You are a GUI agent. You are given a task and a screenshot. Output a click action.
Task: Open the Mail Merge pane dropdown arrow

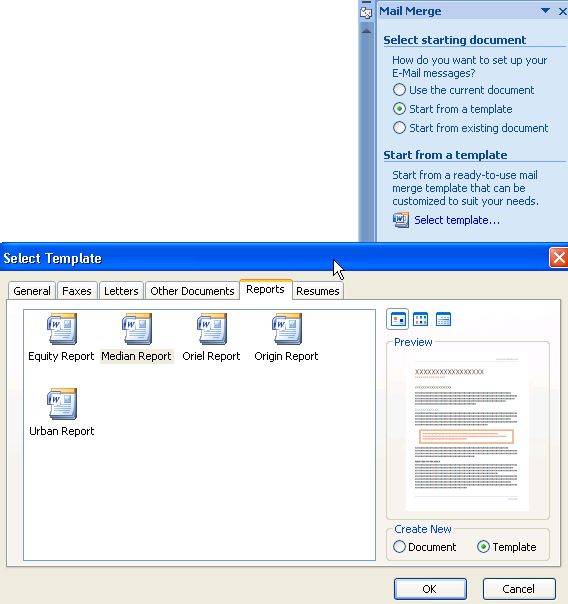[x=545, y=11]
